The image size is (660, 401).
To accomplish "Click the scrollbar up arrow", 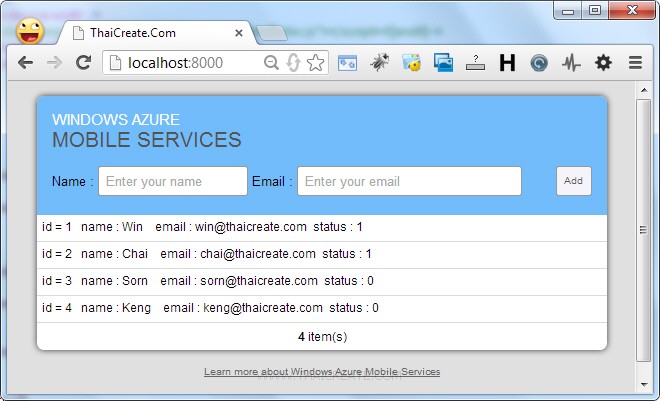I will tap(644, 90).
